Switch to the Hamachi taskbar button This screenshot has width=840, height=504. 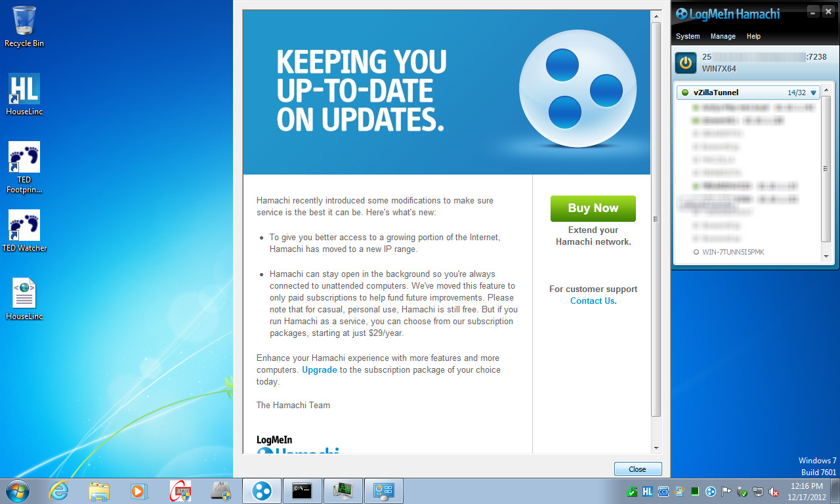pyautogui.click(x=262, y=491)
